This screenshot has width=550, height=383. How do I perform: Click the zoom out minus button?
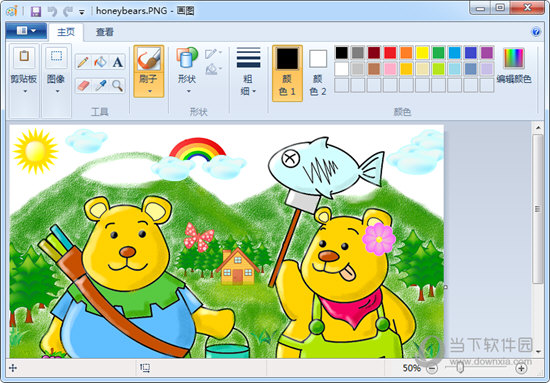[x=433, y=368]
